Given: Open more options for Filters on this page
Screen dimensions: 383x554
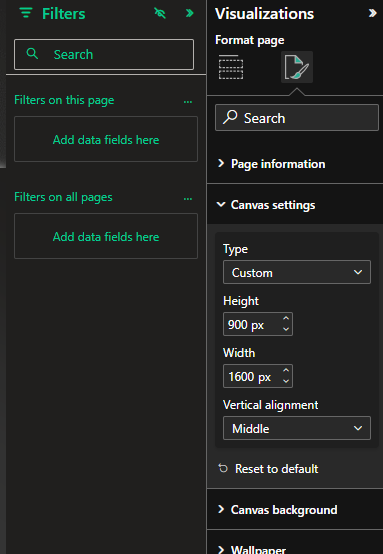Looking at the screenshot, I should point(188,102).
